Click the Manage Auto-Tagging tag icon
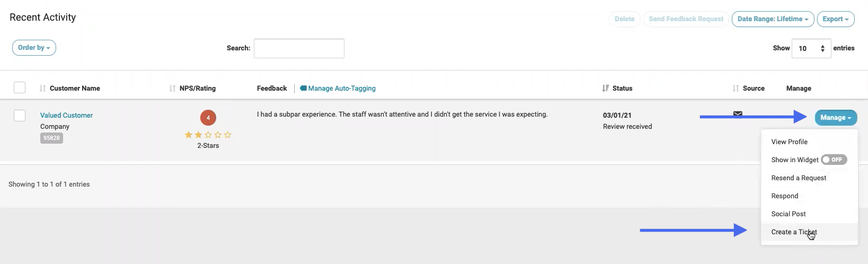 pyautogui.click(x=303, y=88)
